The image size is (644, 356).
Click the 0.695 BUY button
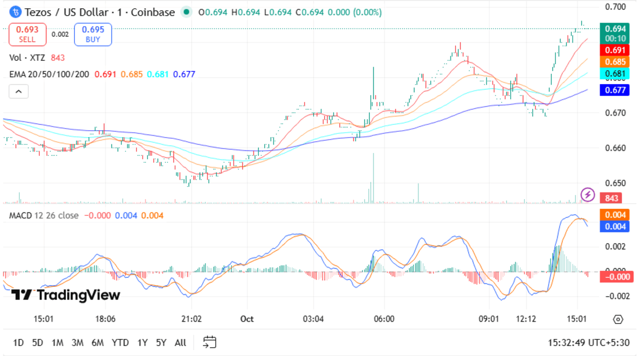93,34
